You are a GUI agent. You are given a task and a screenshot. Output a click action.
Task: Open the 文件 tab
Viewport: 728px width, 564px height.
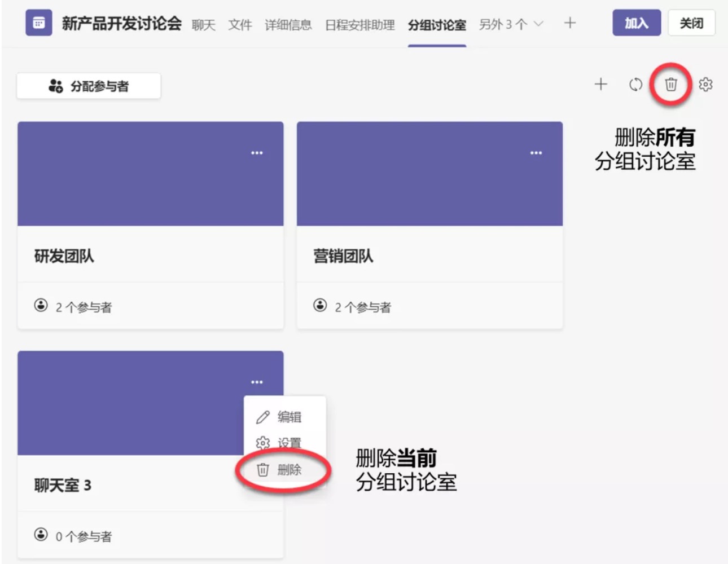240,25
